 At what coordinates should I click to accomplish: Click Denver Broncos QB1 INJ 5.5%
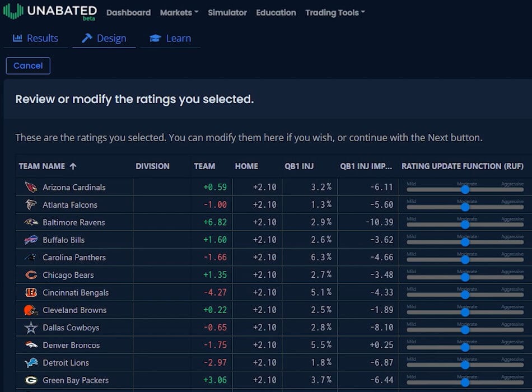[x=321, y=345]
